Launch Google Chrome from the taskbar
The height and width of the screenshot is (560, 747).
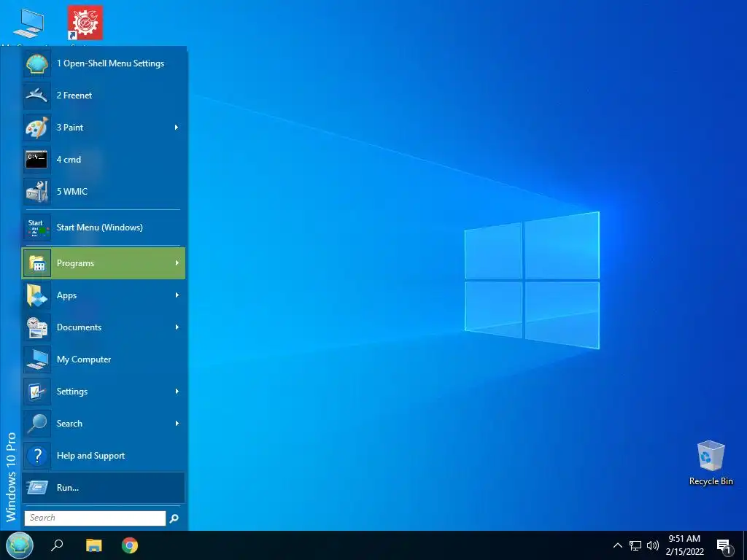pos(130,545)
